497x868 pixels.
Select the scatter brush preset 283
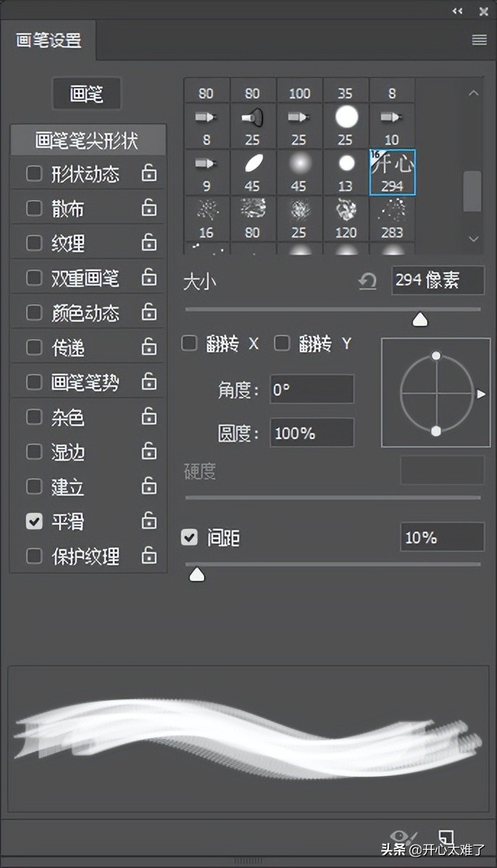click(x=393, y=219)
